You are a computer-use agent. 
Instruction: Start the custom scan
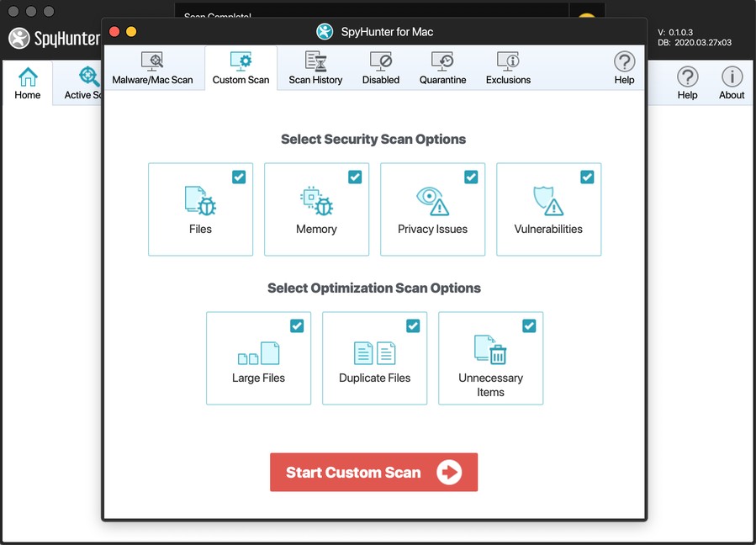(373, 472)
